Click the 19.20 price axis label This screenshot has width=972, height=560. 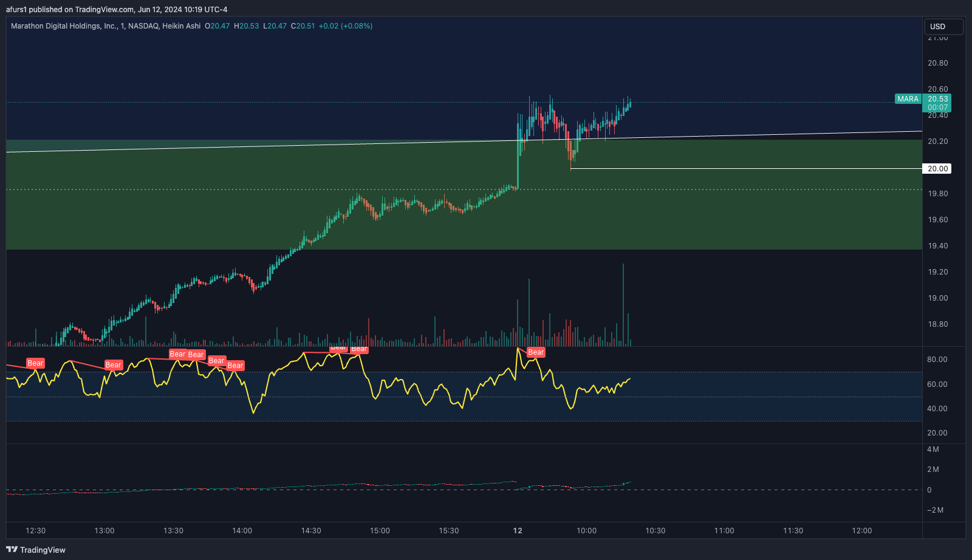937,272
